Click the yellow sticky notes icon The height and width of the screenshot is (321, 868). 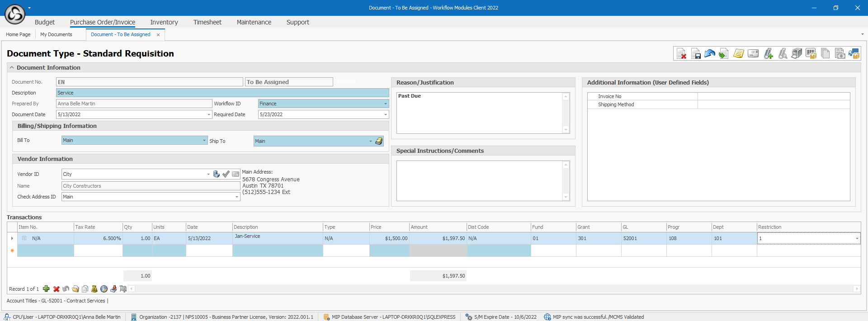738,54
